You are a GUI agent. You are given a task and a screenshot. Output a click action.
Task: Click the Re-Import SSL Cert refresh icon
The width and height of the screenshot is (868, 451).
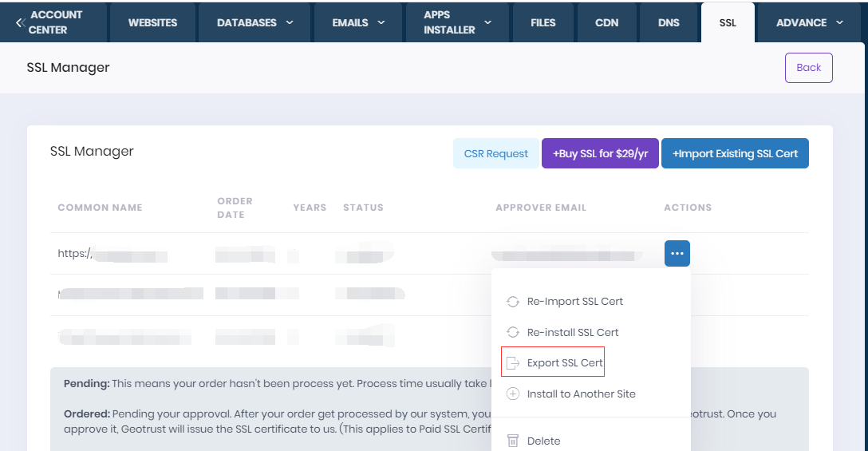[x=513, y=302]
